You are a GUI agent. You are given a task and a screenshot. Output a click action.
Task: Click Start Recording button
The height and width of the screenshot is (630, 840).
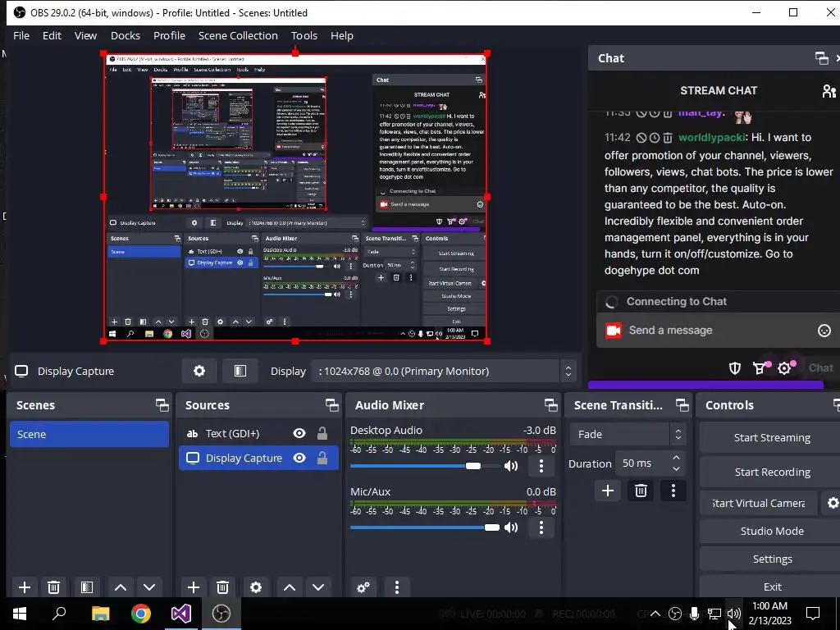772,472
